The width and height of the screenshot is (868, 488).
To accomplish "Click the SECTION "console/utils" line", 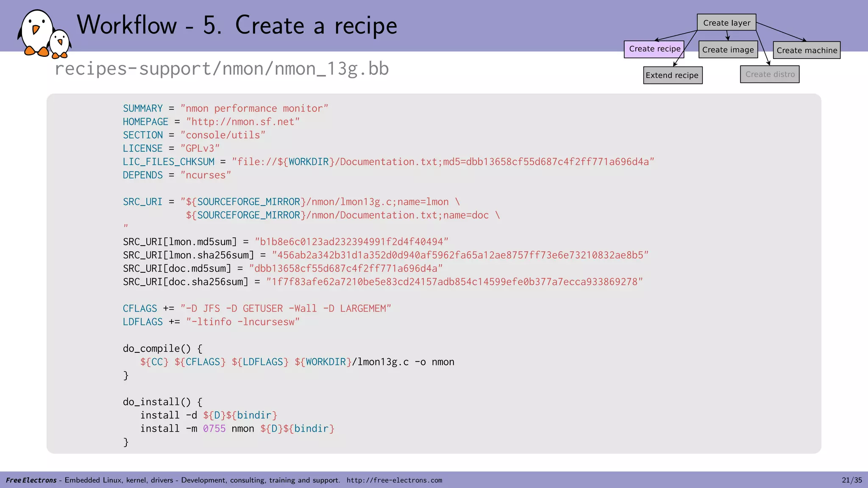I will [x=194, y=135].
